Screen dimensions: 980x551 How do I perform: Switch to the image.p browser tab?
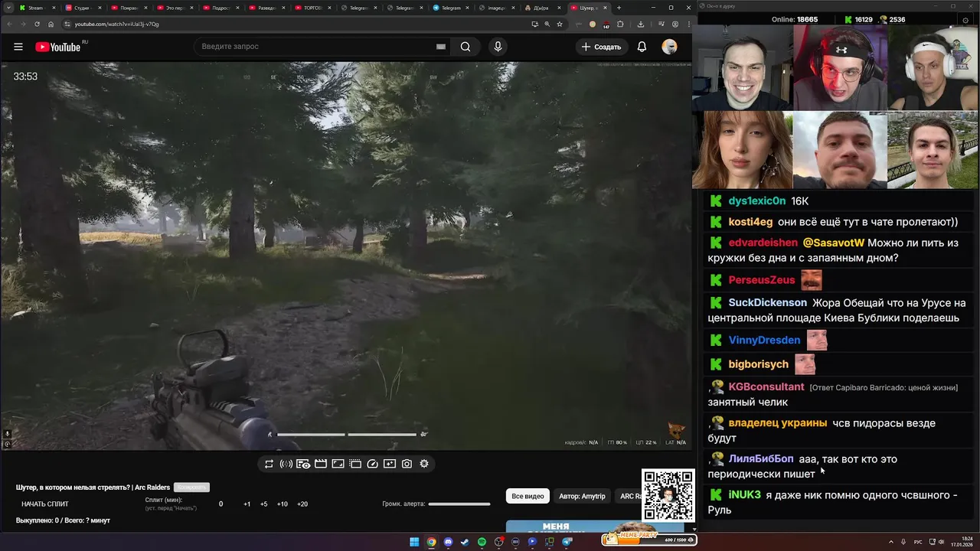495,8
